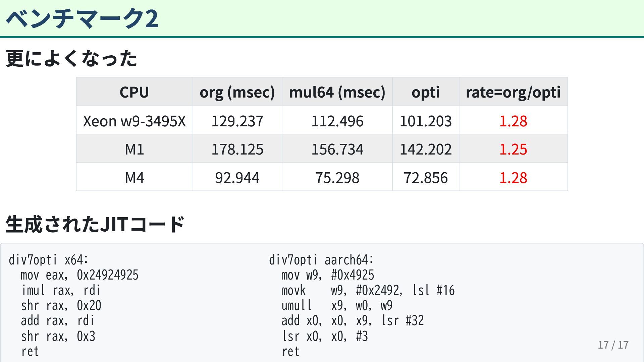The height and width of the screenshot is (362, 644).
Task: Click the opti column header
Action: (425, 92)
